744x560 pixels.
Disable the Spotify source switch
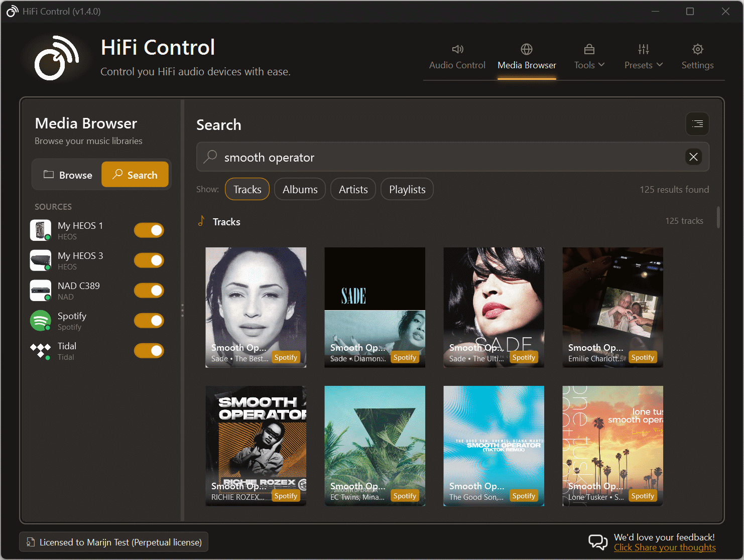point(149,320)
